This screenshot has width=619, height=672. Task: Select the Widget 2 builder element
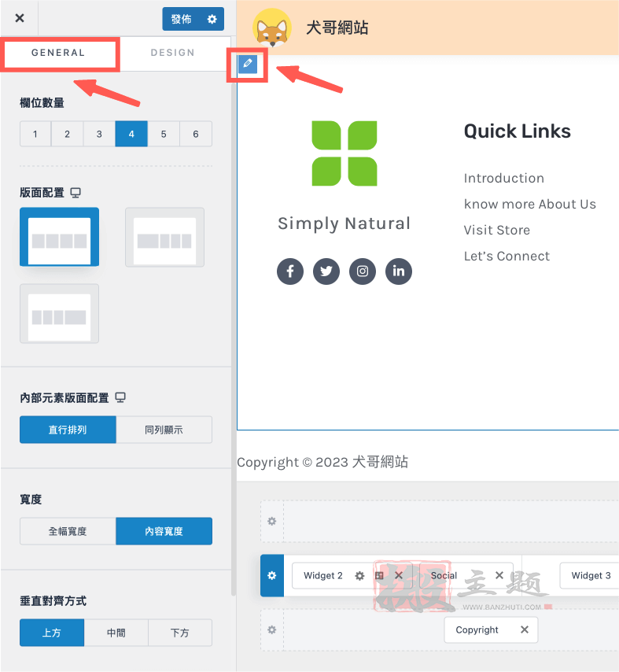click(x=323, y=575)
